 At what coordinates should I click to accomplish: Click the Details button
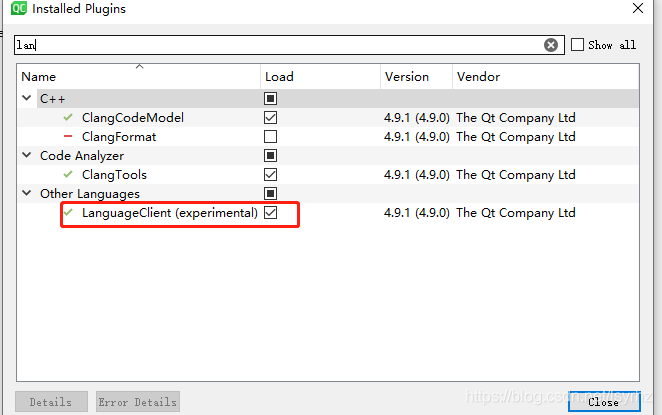[x=51, y=401]
